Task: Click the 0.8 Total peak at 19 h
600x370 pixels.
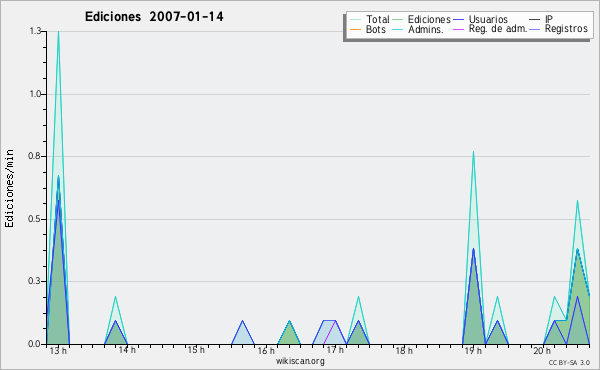Action: pyautogui.click(x=473, y=153)
